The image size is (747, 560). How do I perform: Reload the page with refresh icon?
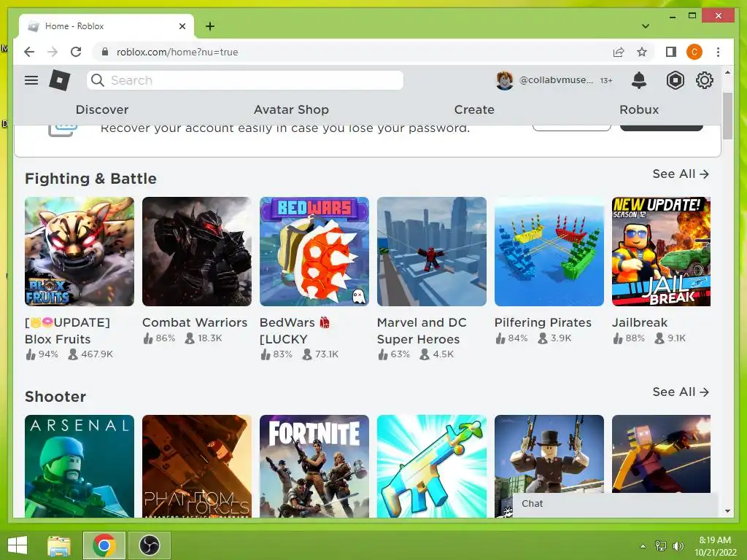pyautogui.click(x=76, y=52)
